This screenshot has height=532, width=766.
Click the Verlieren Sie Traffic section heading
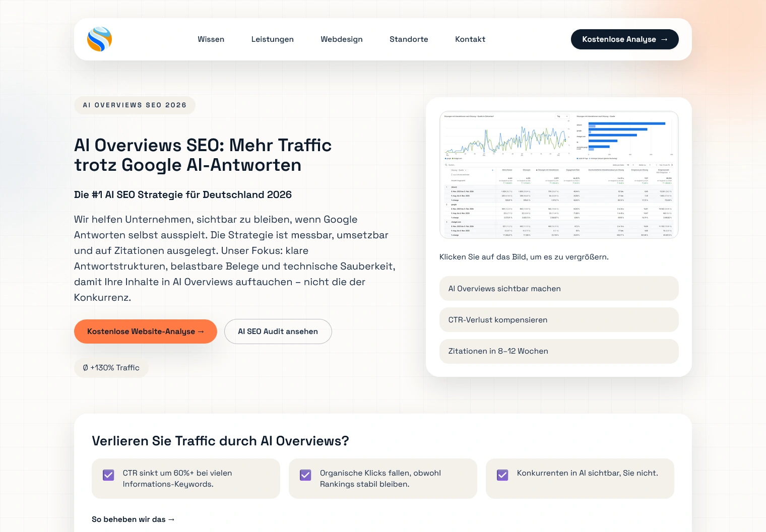(x=220, y=441)
